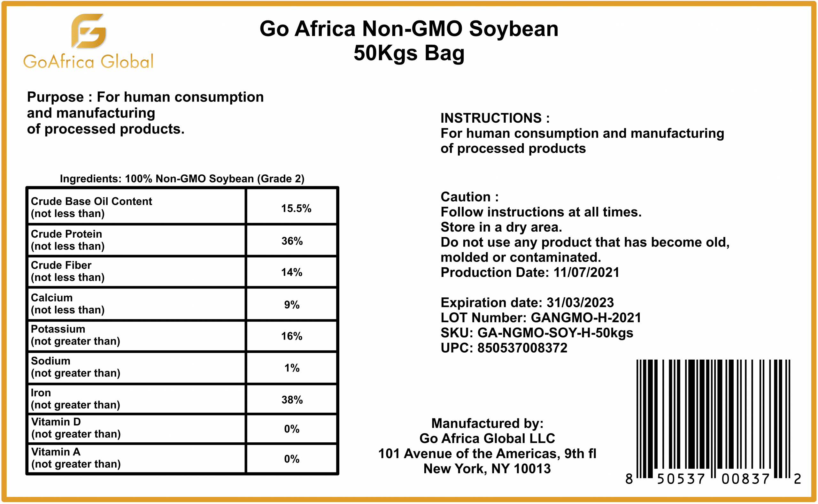The image size is (818, 504).
Task: Click the Iron 38% value cell
Action: tap(292, 400)
